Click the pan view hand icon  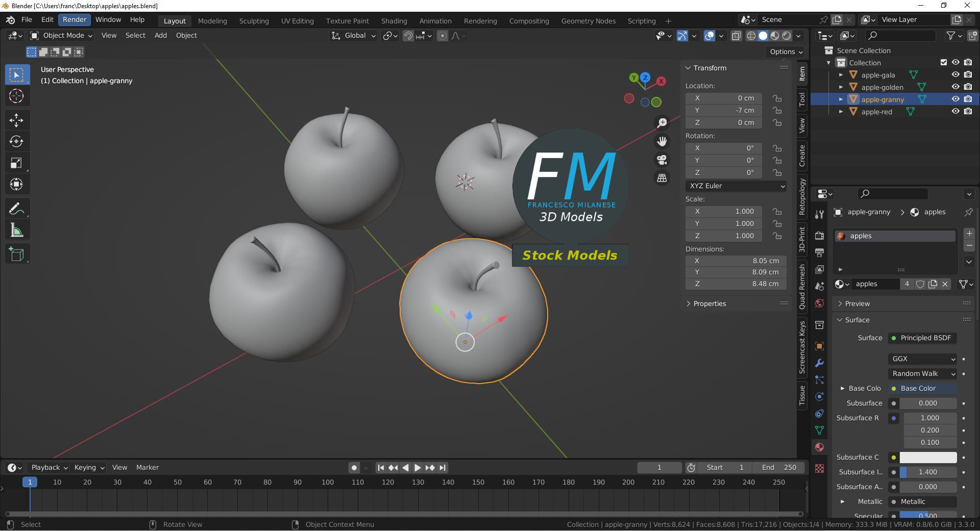662,141
